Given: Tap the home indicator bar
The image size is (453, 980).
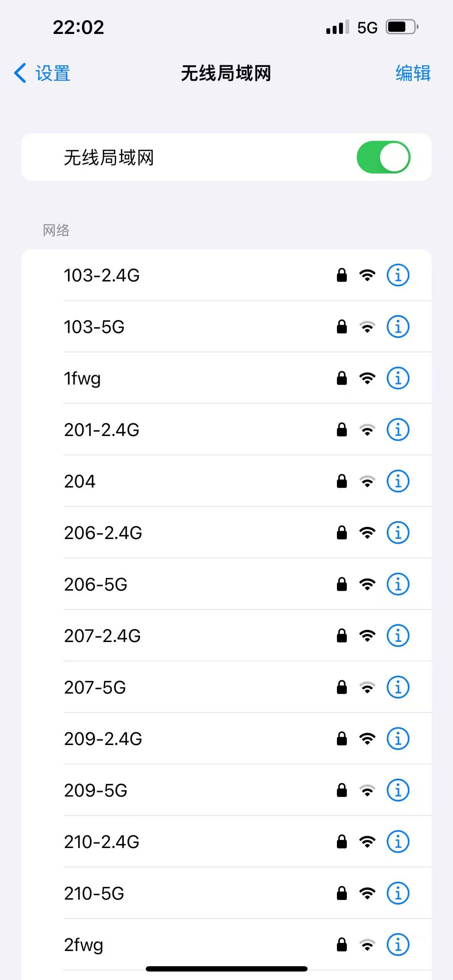Looking at the screenshot, I should [226, 969].
